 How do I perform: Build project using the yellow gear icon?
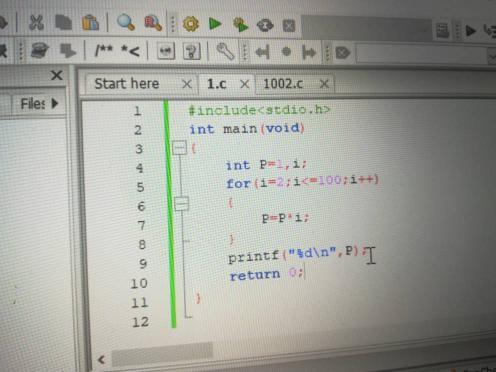[191, 24]
